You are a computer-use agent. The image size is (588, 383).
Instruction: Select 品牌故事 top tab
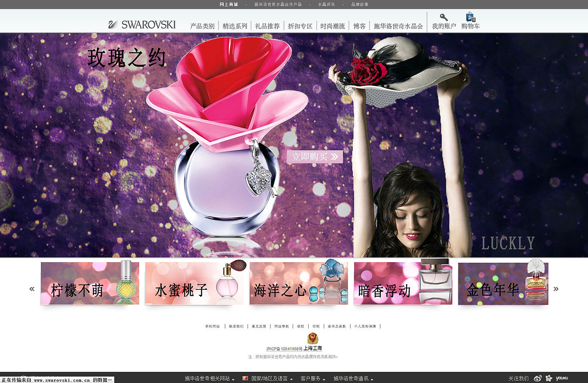coord(360,5)
